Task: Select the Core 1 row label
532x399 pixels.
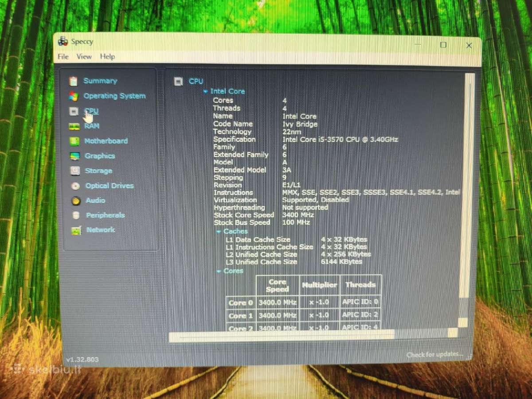Action: tap(241, 316)
